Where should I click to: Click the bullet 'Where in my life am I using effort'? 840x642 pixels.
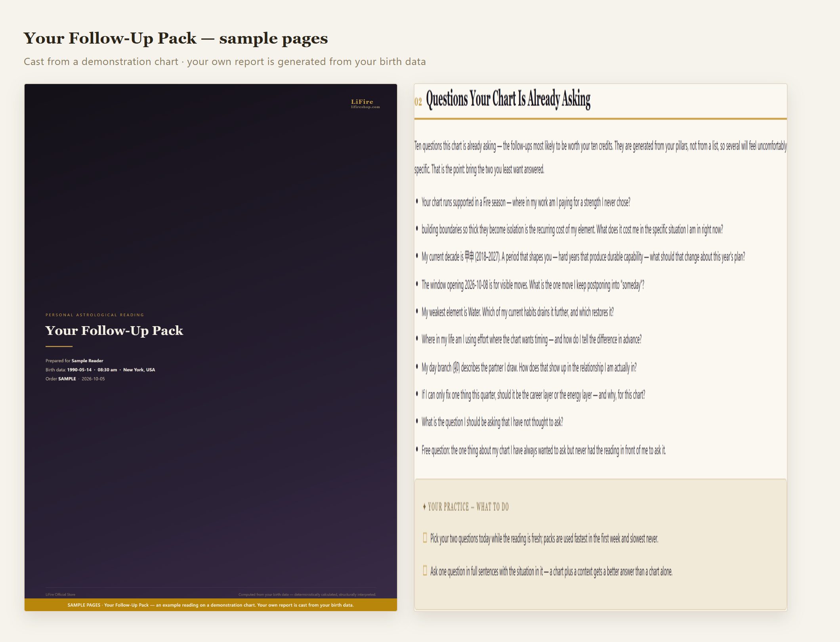pyautogui.click(x=531, y=340)
